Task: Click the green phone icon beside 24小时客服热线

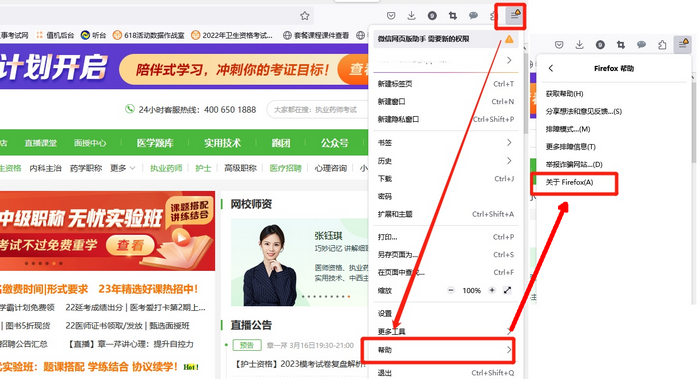Action: click(129, 109)
